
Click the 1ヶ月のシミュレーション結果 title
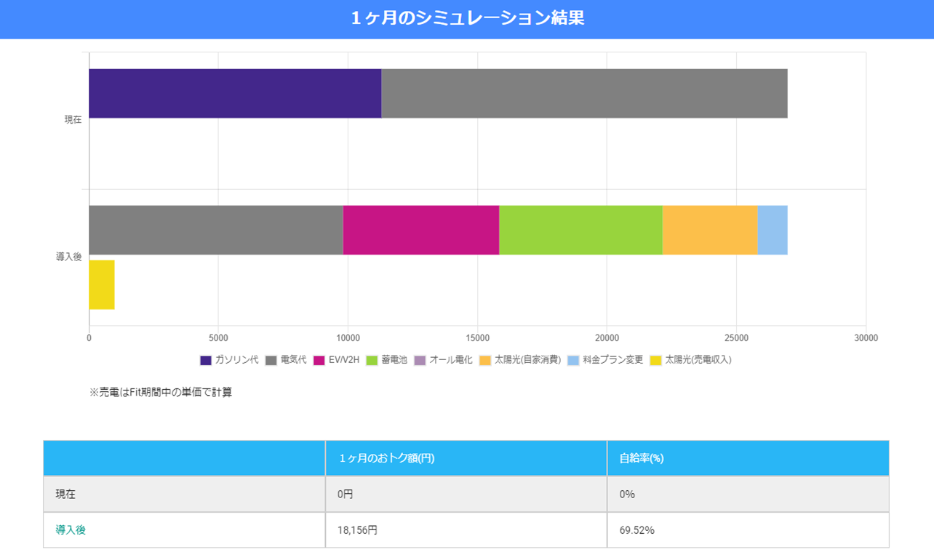coord(467,19)
